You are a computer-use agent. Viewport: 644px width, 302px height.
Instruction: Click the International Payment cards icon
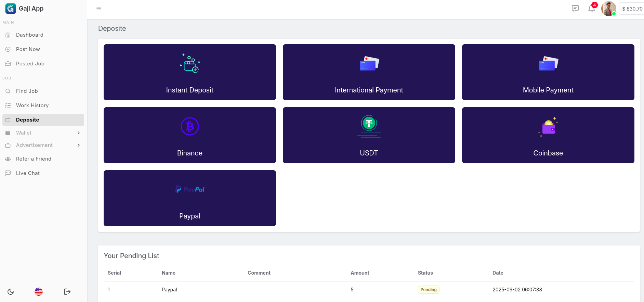coord(369,63)
